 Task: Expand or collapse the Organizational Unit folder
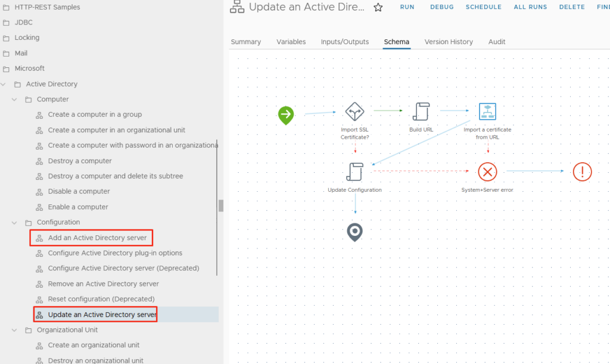15,329
